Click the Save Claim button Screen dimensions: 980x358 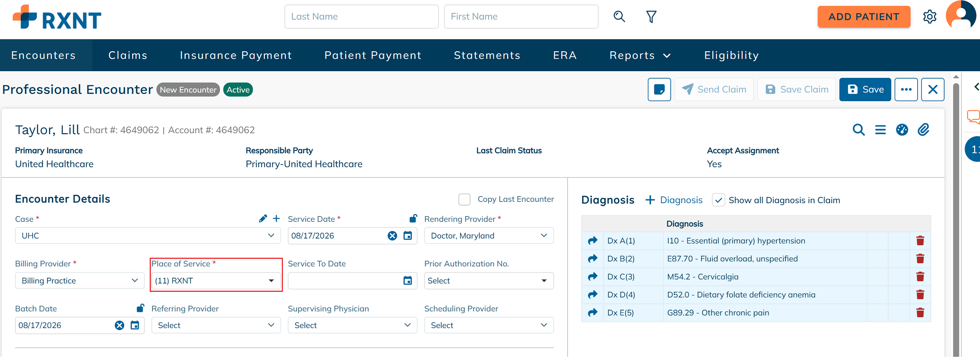pyautogui.click(x=796, y=89)
